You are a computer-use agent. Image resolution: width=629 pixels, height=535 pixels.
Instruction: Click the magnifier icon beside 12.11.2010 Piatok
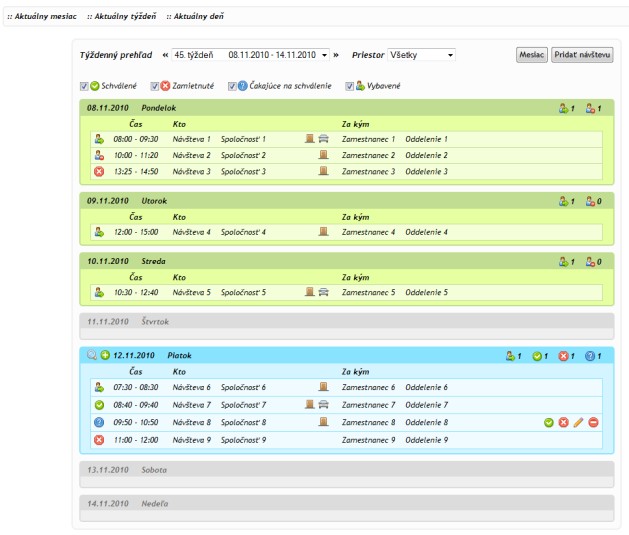pos(92,355)
